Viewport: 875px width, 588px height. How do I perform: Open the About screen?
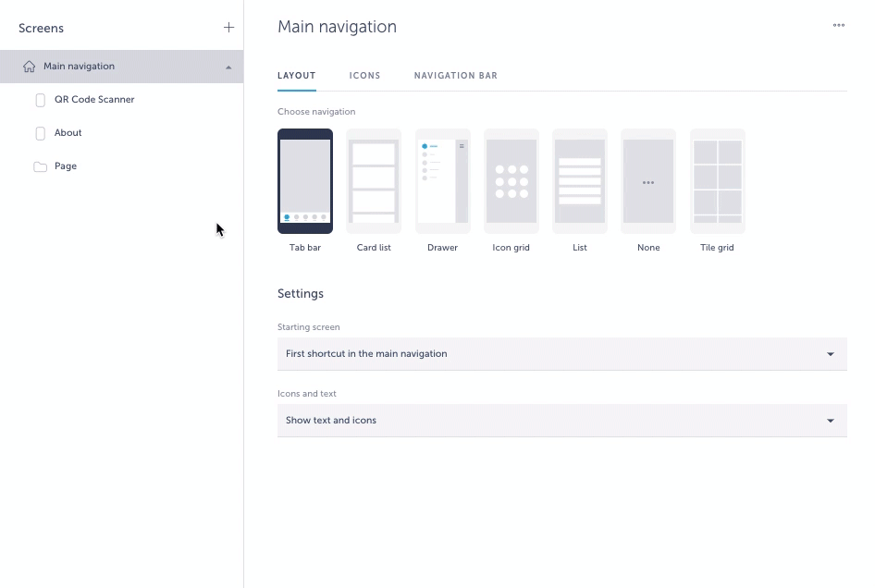point(122,133)
